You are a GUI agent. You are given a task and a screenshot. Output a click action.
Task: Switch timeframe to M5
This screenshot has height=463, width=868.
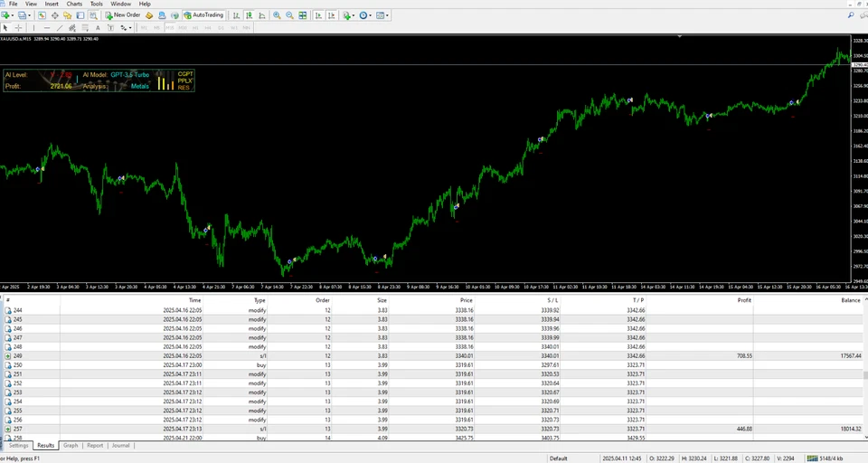pos(156,27)
